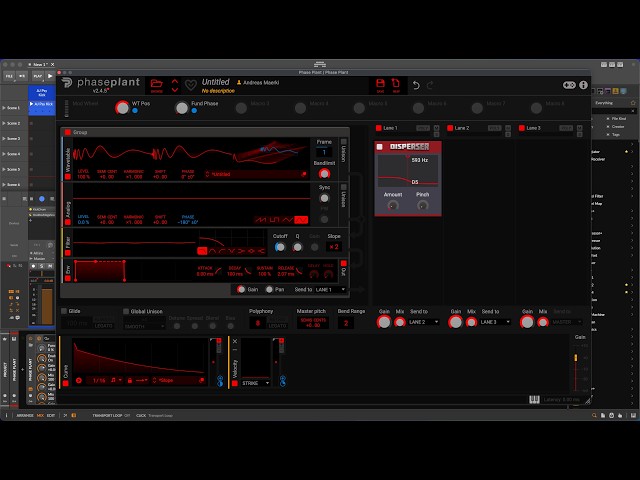Screen dimensions: 640x480
Task: Adjust the WT Pos macro knob
Action: click(122, 107)
